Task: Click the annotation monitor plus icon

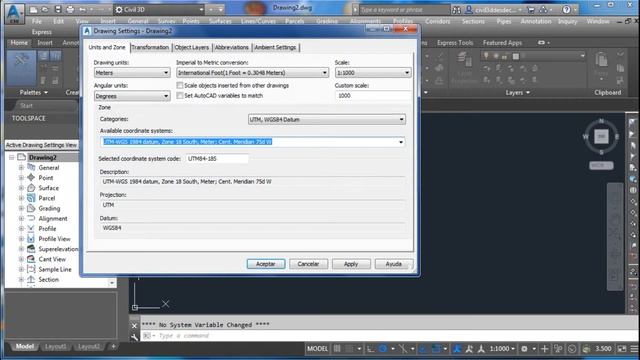Action: pyautogui.click(x=544, y=349)
